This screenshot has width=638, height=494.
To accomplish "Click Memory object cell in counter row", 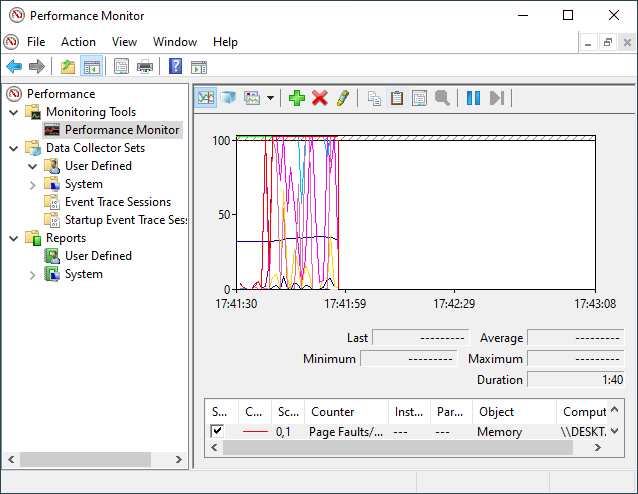I will click(x=499, y=431).
